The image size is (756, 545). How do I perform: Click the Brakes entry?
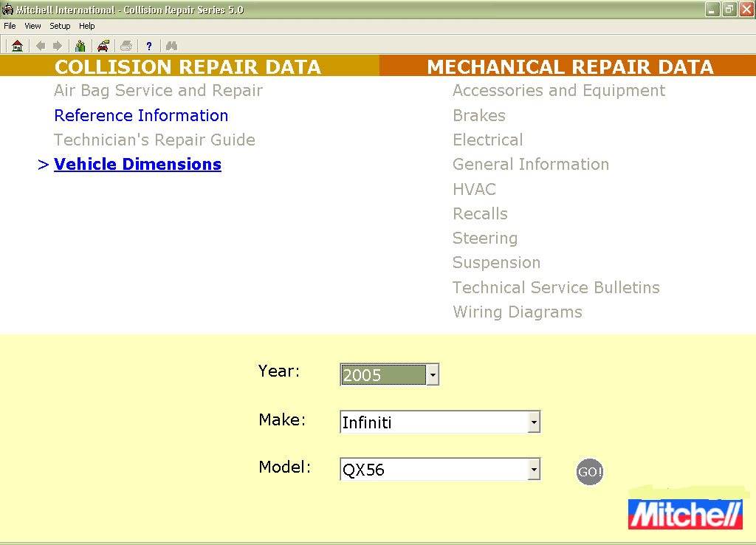[x=479, y=116]
